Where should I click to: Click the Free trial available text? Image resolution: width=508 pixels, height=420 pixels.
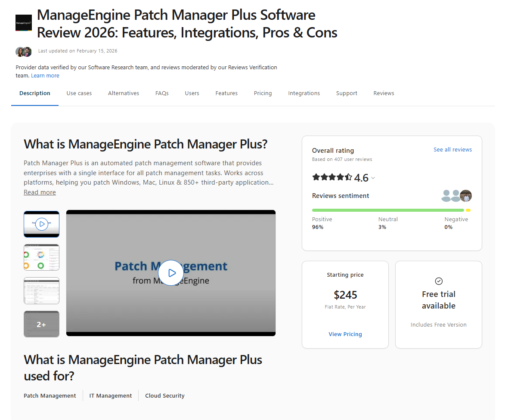pos(439,300)
